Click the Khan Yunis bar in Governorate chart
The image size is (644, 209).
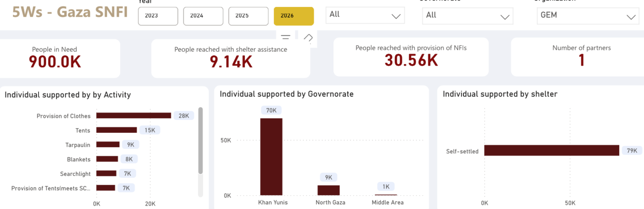click(x=271, y=156)
